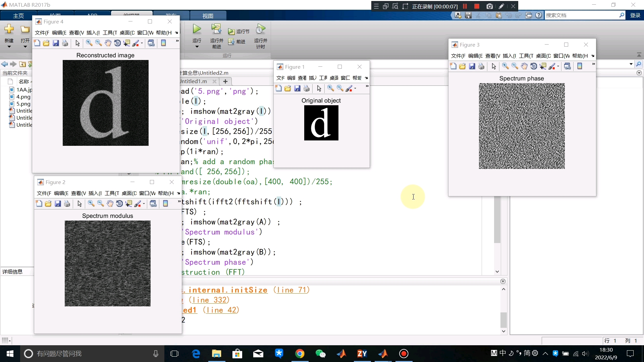Click New Figure icon in Figure 4
644x362 pixels.
[37, 43]
